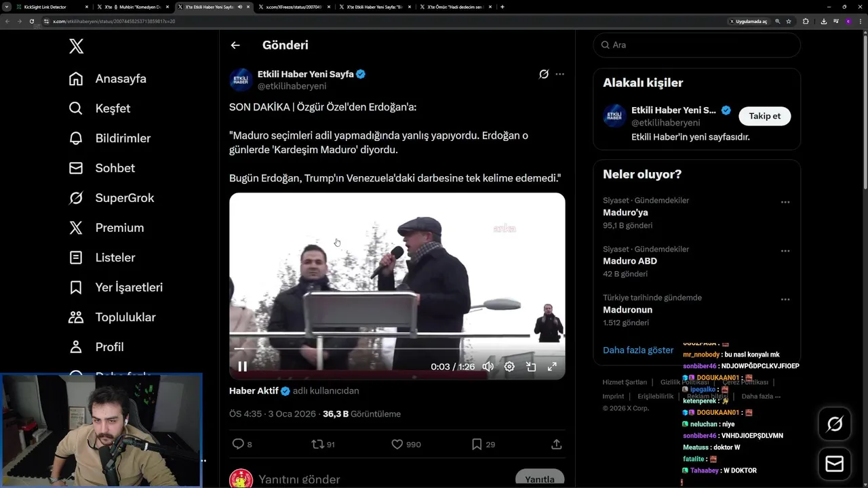Viewport: 868px width, 488px height.
Task: Click Grok icon on the post header
Action: (x=543, y=74)
